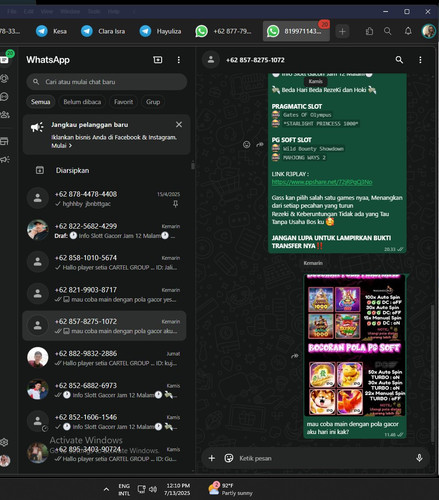Open contact +62 857-8275-1072 header name
The image size is (439, 500).
[x=255, y=60]
